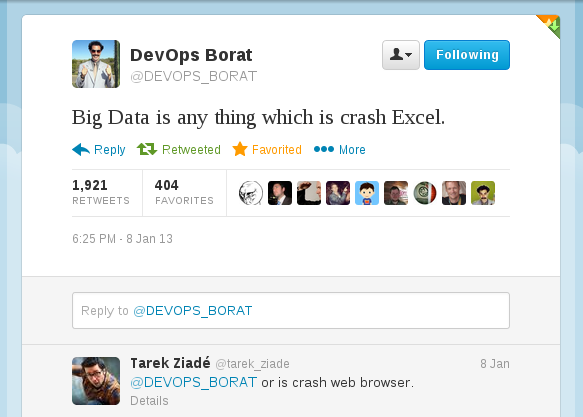Open the sketched face avatar retweeter

pyautogui.click(x=251, y=193)
